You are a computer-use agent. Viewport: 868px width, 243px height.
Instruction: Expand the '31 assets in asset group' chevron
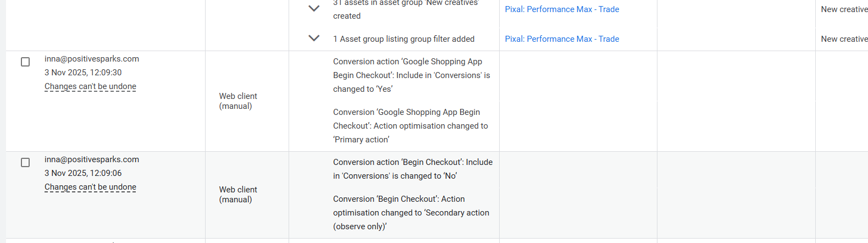[x=314, y=8]
